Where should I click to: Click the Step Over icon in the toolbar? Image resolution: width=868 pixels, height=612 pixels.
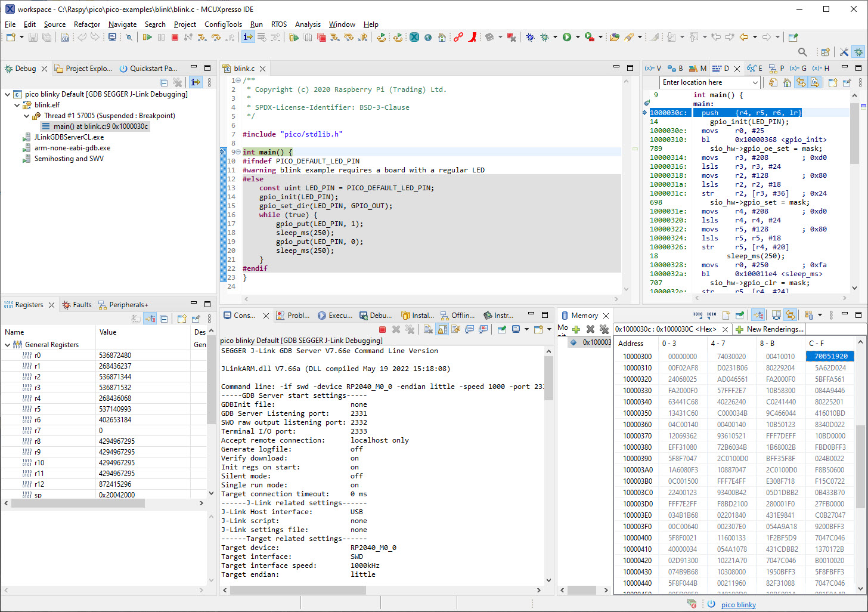216,38
